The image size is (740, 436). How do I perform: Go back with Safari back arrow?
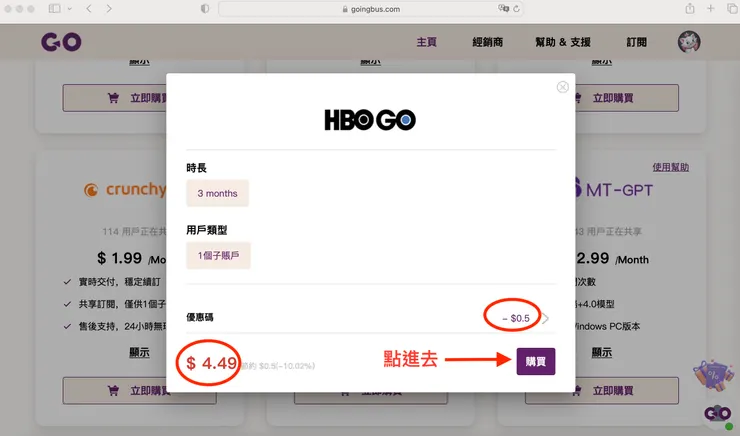89,8
